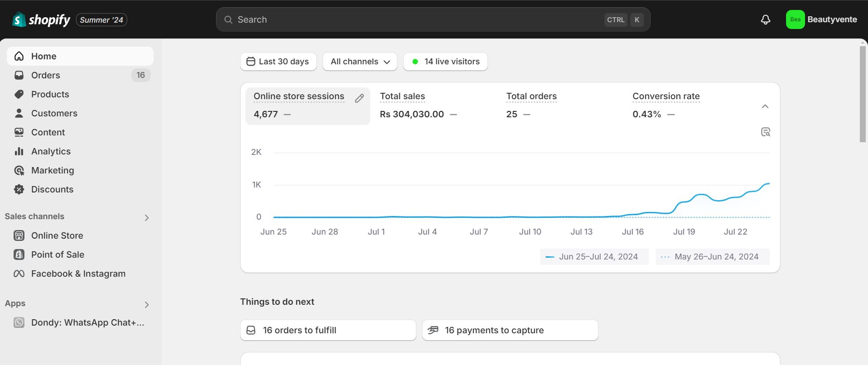Click the Discounts badge icon
868x365 pixels.
tap(19, 189)
